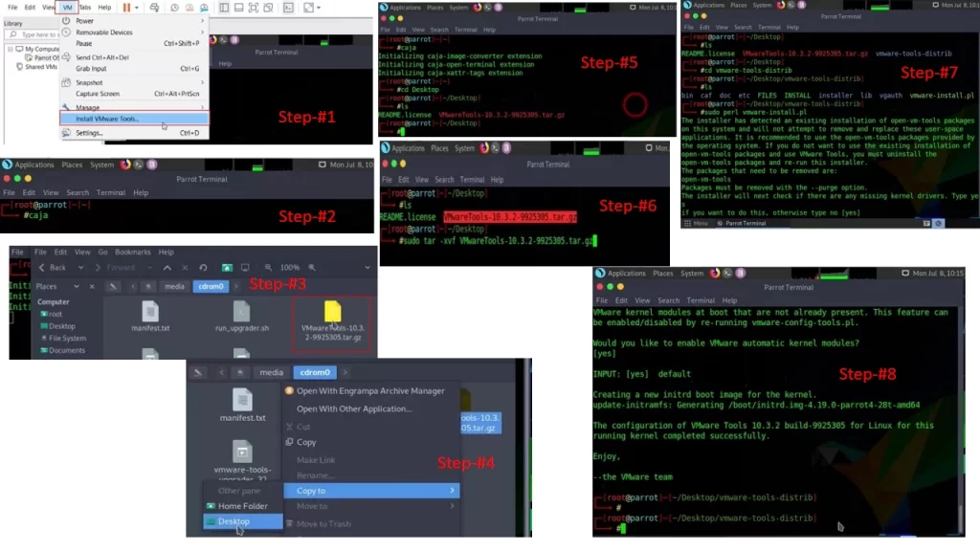This screenshot has height=551, width=980.
Task: Open view mode dropdown in Caja toolbar
Action: 367,268
